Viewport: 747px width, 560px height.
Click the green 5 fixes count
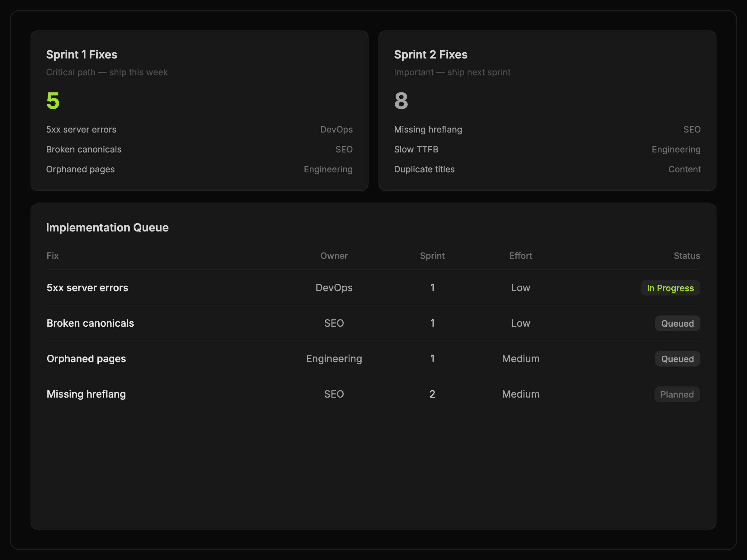click(x=53, y=100)
